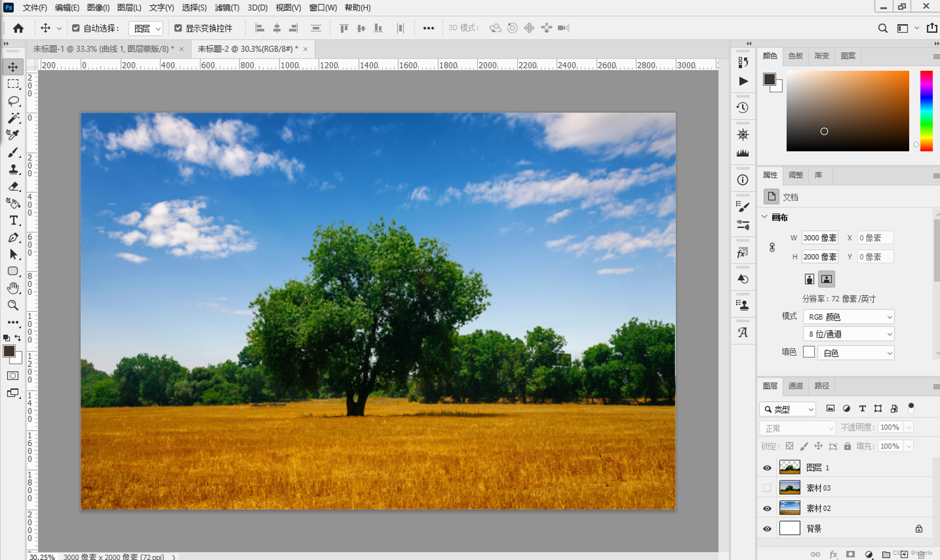The height and width of the screenshot is (560, 940).
Task: Open the 正常 blend mode dropdown
Action: pos(797,428)
